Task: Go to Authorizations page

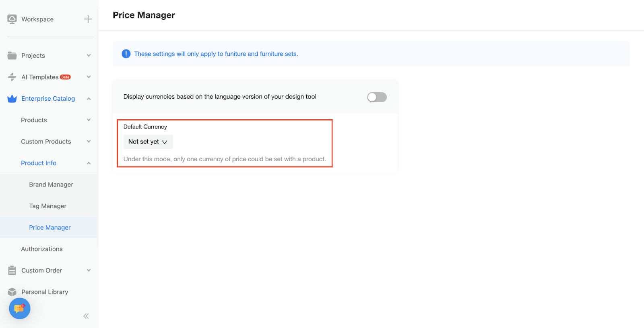Action: (42, 249)
